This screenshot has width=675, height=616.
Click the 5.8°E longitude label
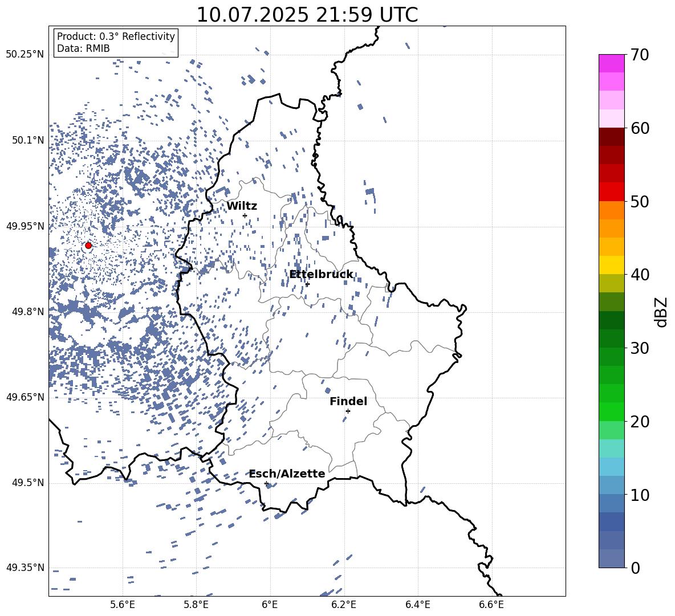click(196, 605)
